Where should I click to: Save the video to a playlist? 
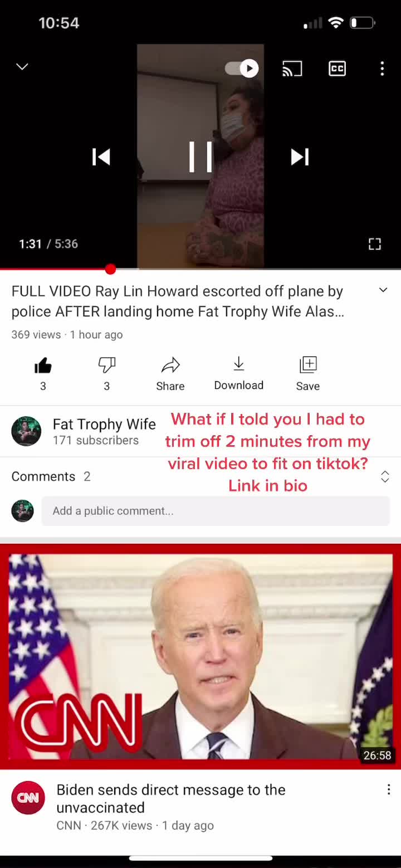[x=308, y=373]
